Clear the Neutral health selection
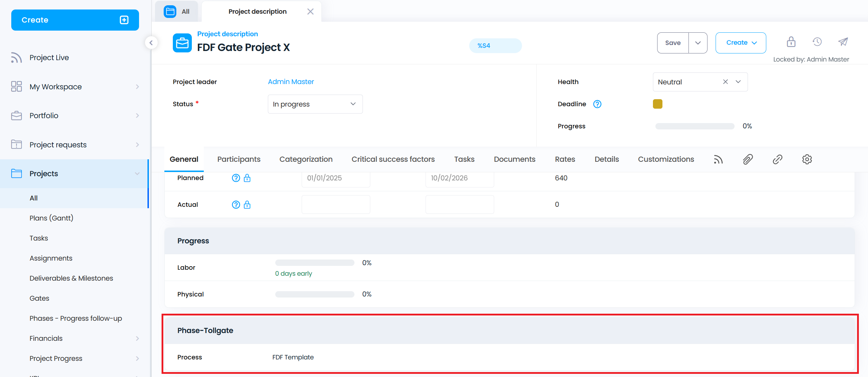This screenshot has height=377, width=868. 725,82
